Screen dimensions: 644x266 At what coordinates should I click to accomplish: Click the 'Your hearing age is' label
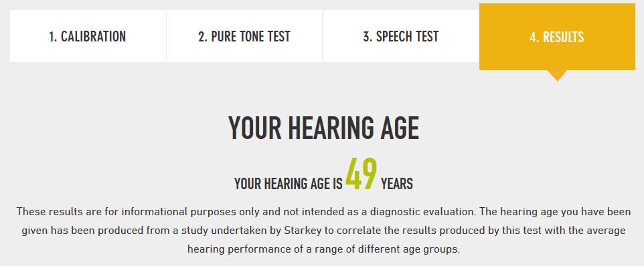tap(289, 184)
